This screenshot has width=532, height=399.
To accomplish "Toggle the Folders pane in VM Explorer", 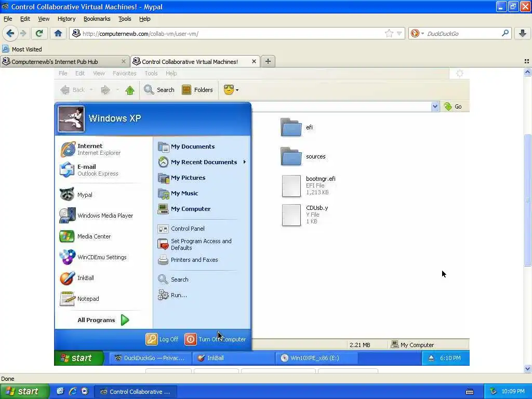I will pyautogui.click(x=197, y=90).
